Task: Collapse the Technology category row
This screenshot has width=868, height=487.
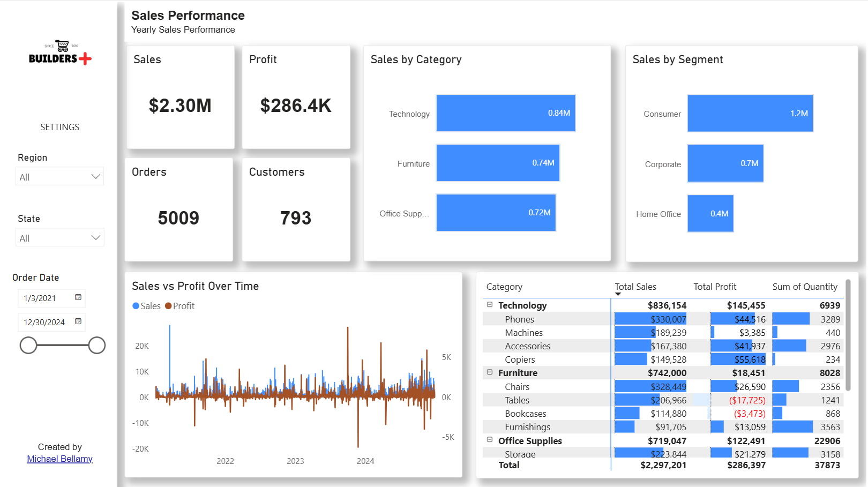Action: (490, 304)
